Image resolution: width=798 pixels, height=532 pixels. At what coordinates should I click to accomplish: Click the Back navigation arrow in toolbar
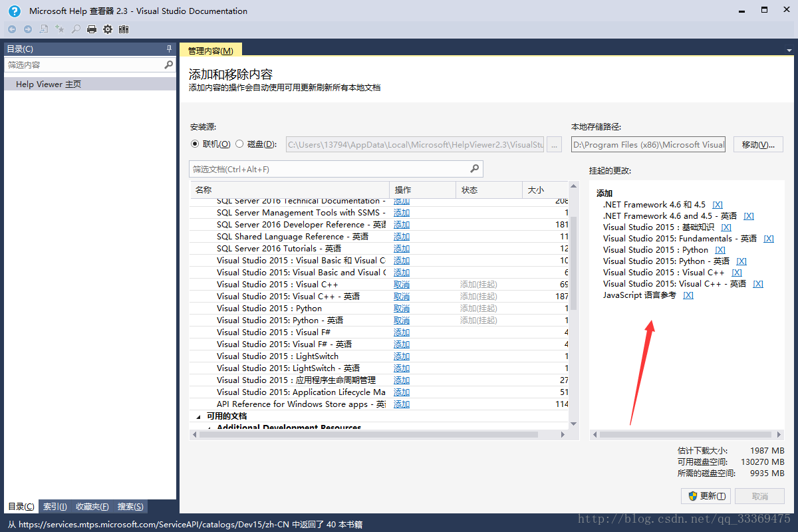[12, 29]
